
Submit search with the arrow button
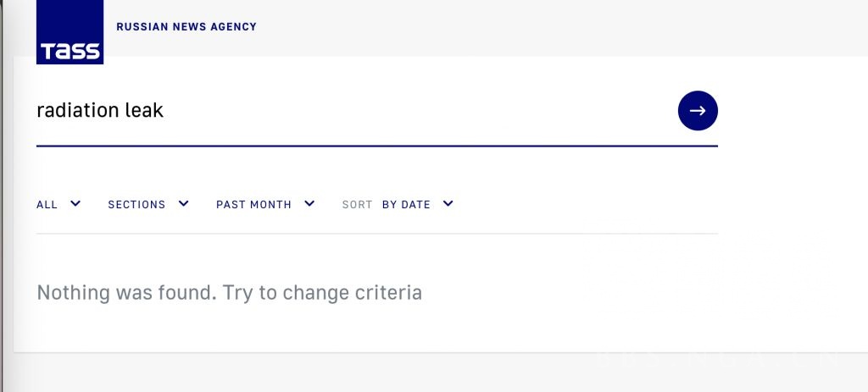click(x=698, y=111)
